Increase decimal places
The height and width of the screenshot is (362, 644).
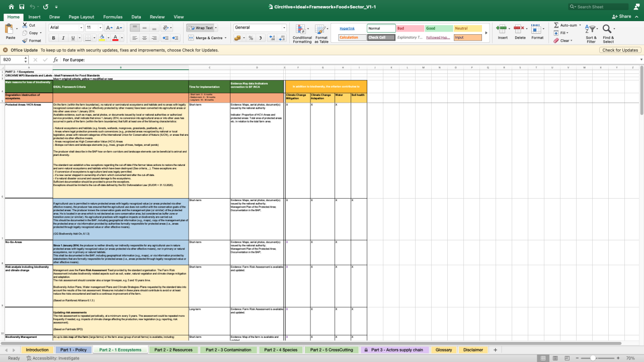click(272, 38)
